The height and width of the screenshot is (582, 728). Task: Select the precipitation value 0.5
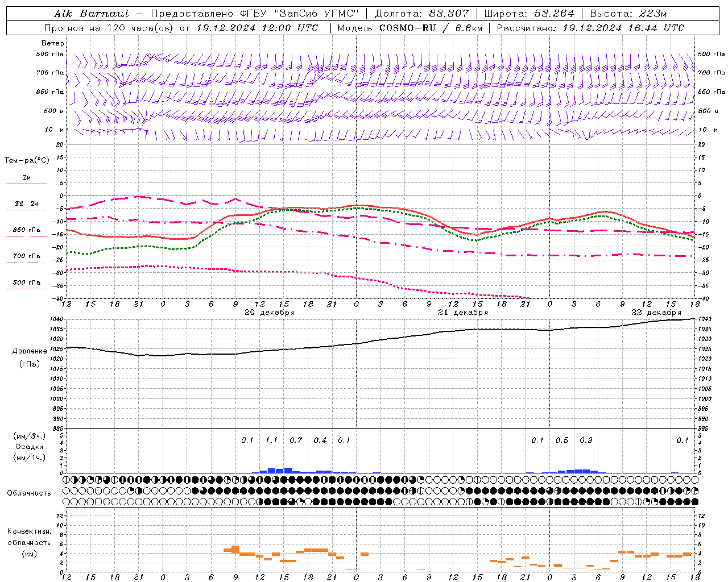(562, 440)
